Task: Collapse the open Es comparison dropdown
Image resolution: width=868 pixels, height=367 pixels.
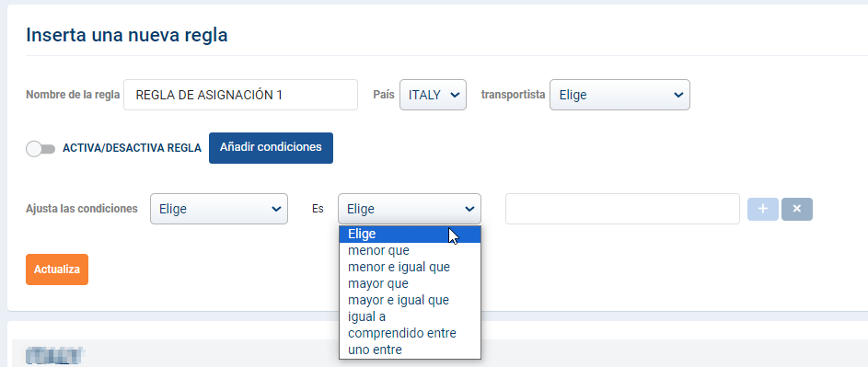Action: click(x=410, y=209)
